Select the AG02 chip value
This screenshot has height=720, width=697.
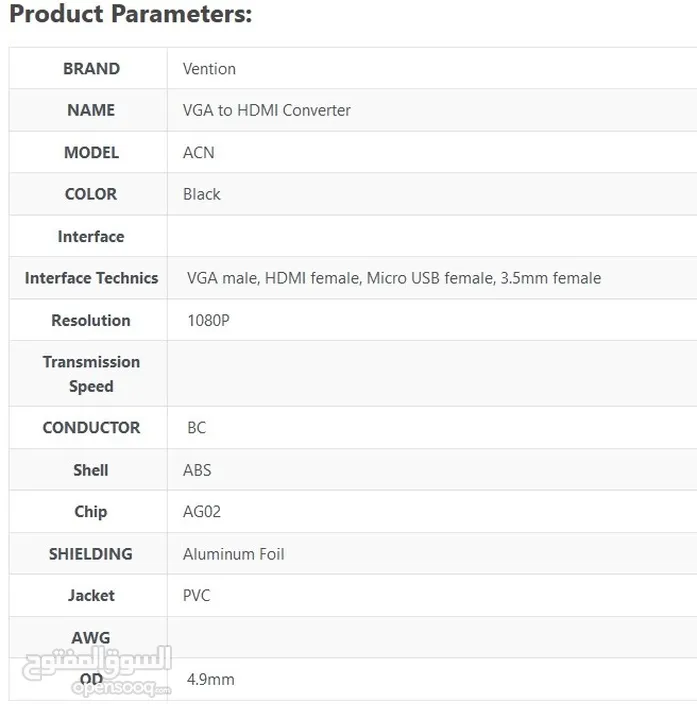pyautogui.click(x=202, y=512)
